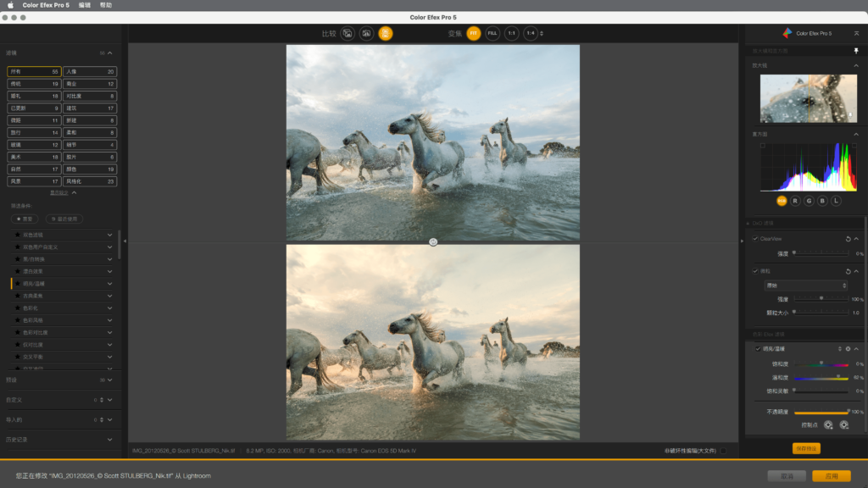Collapse the ClearView section
The image size is (868, 488).
(856, 239)
